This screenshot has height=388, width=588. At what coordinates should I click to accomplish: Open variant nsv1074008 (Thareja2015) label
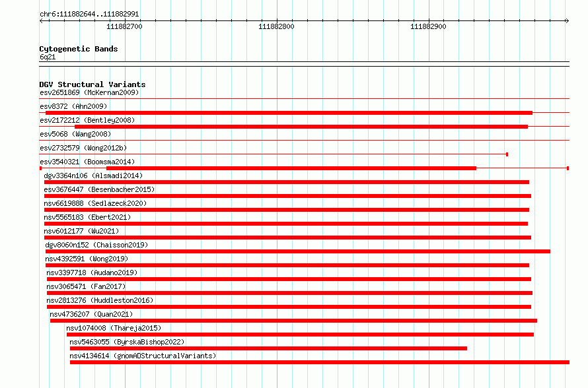114,328
